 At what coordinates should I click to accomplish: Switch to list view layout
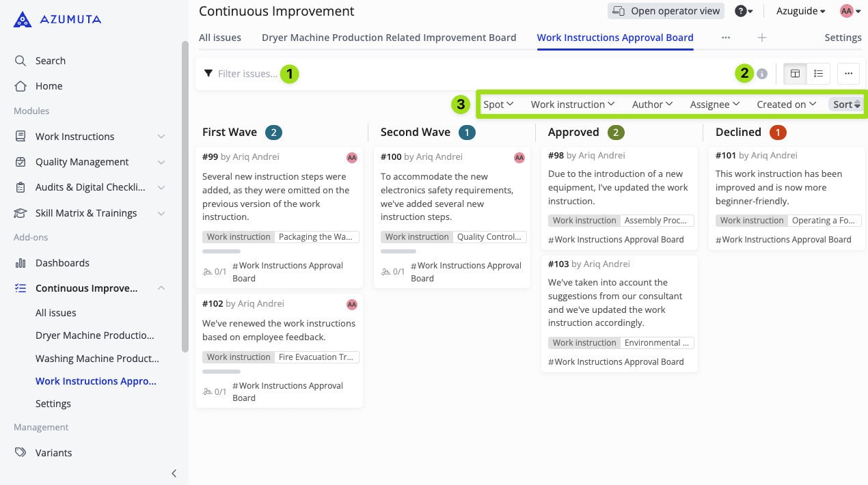818,74
